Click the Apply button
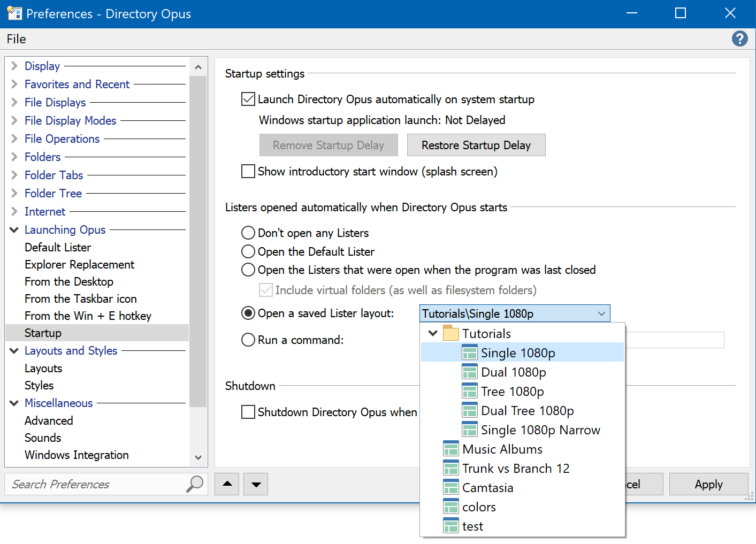 708,484
